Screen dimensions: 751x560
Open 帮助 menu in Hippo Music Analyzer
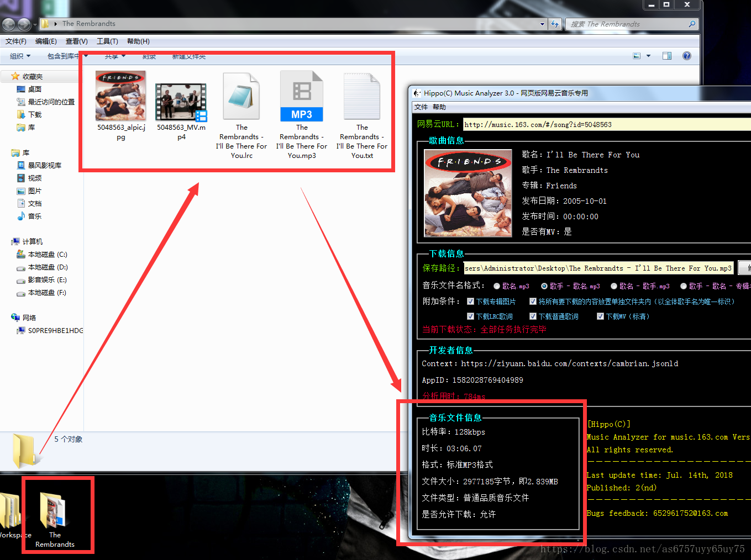pyautogui.click(x=439, y=107)
